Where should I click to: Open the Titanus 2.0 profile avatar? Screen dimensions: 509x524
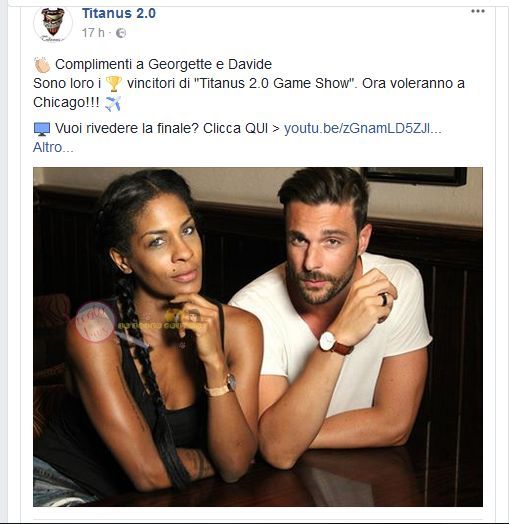click(53, 24)
